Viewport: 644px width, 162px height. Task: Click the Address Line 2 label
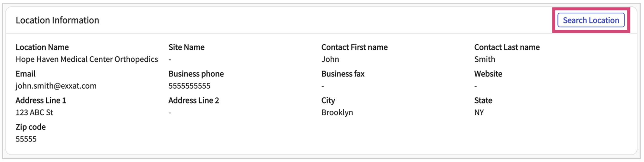click(x=194, y=100)
